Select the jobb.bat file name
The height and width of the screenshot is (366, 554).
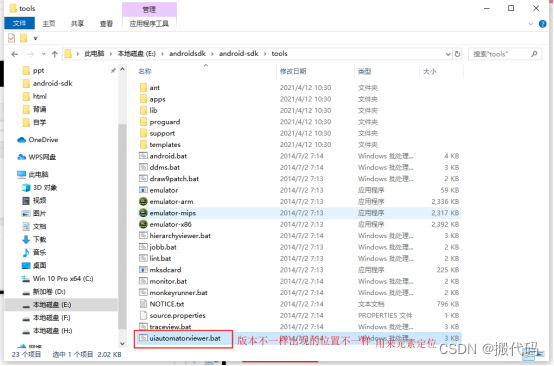(163, 247)
